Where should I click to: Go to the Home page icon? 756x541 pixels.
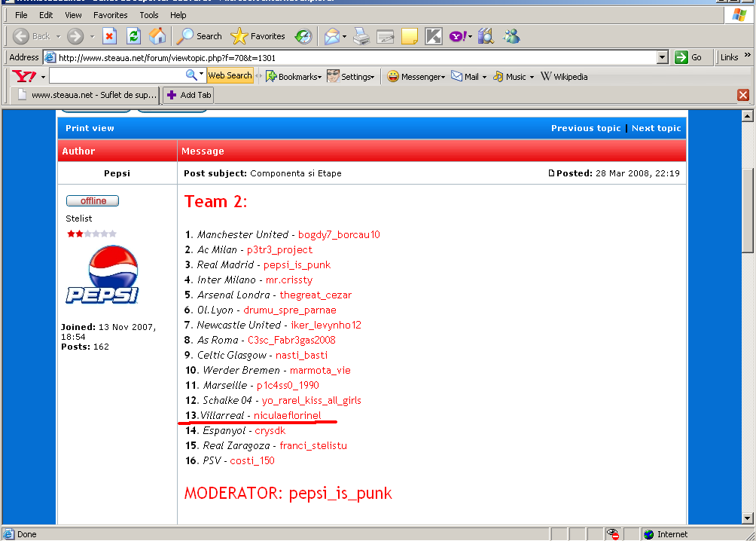157,36
